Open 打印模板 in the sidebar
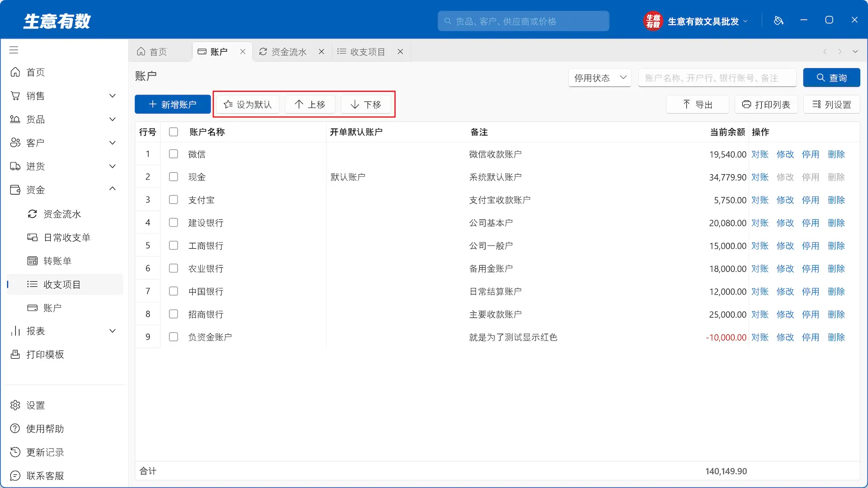868x488 pixels. [36, 355]
